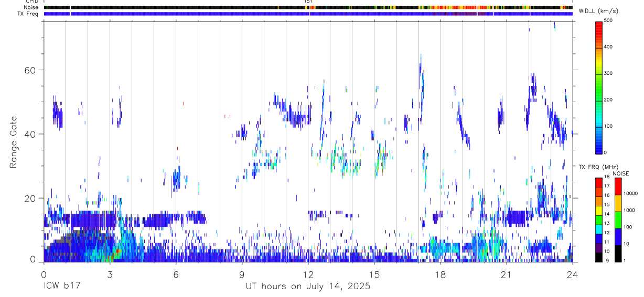Select the Noise strip above the plot
The height and width of the screenshot is (297, 644).
tap(308, 8)
